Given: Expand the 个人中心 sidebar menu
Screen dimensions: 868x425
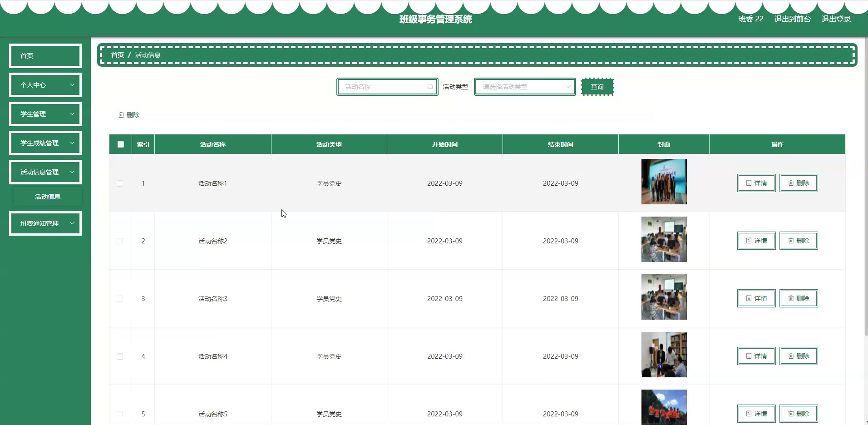Looking at the screenshot, I should click(45, 85).
